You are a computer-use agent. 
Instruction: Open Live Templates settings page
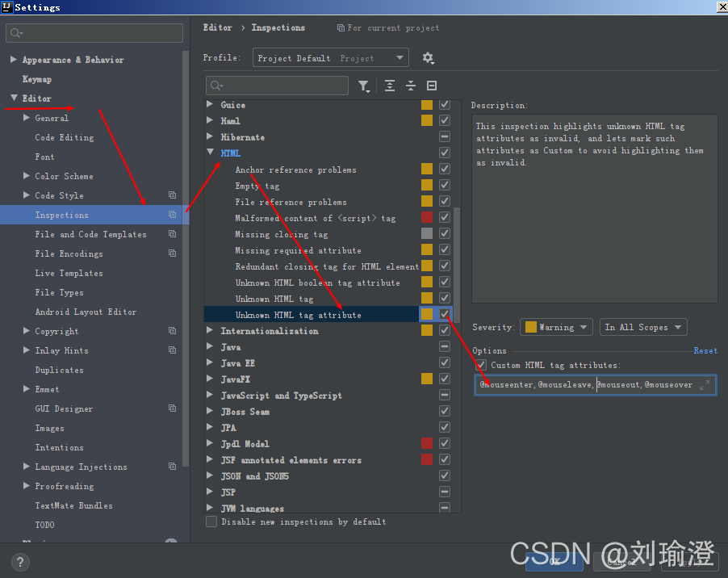pos(69,273)
